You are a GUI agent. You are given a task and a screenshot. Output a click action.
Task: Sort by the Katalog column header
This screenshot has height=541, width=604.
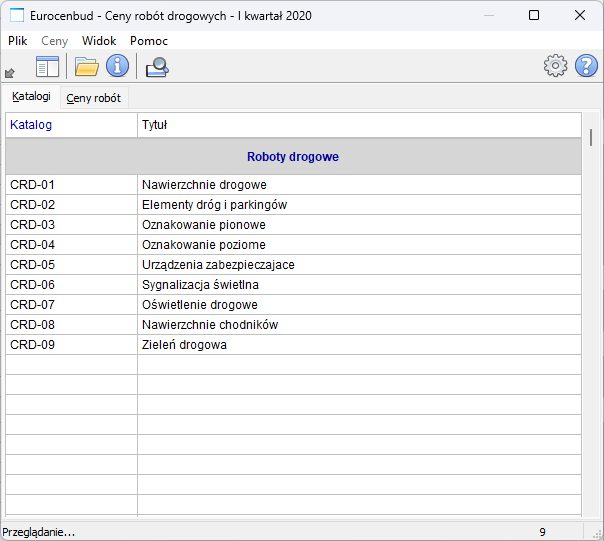coord(31,125)
